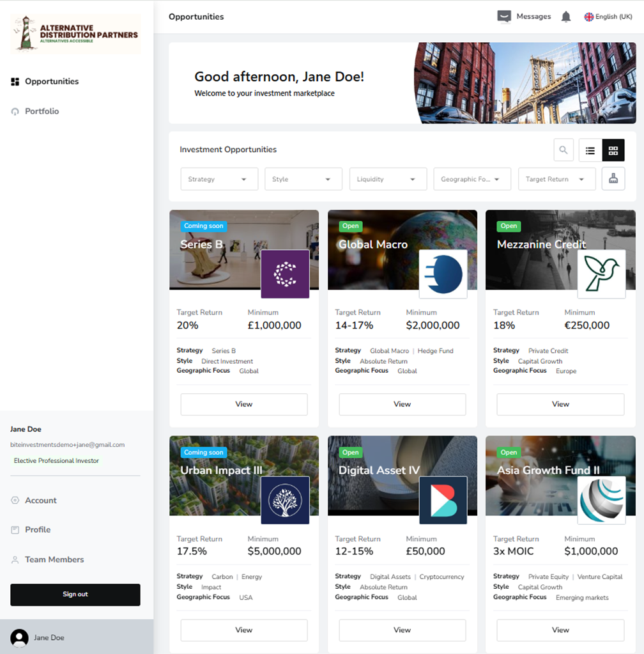Click the Digital Asset IV logo

click(443, 500)
